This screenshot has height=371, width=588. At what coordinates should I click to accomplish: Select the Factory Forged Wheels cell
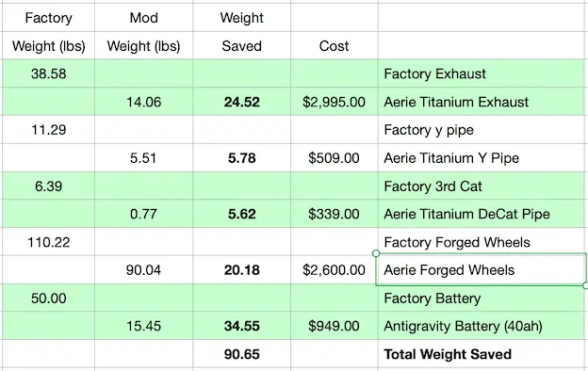482,242
